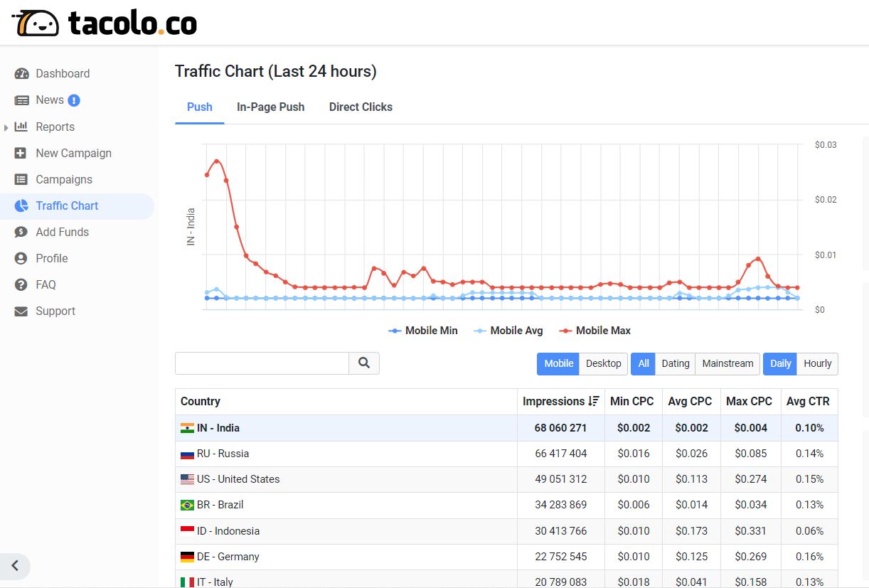Image resolution: width=869 pixels, height=588 pixels.
Task: Click the Profile user icon
Action: [21, 258]
